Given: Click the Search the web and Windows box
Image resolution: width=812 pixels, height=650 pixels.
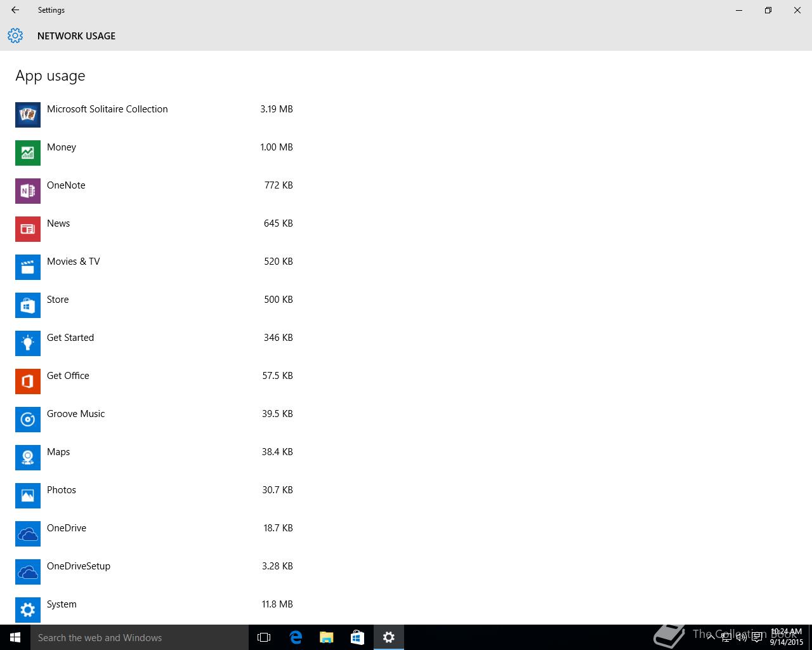Looking at the screenshot, I should [140, 637].
